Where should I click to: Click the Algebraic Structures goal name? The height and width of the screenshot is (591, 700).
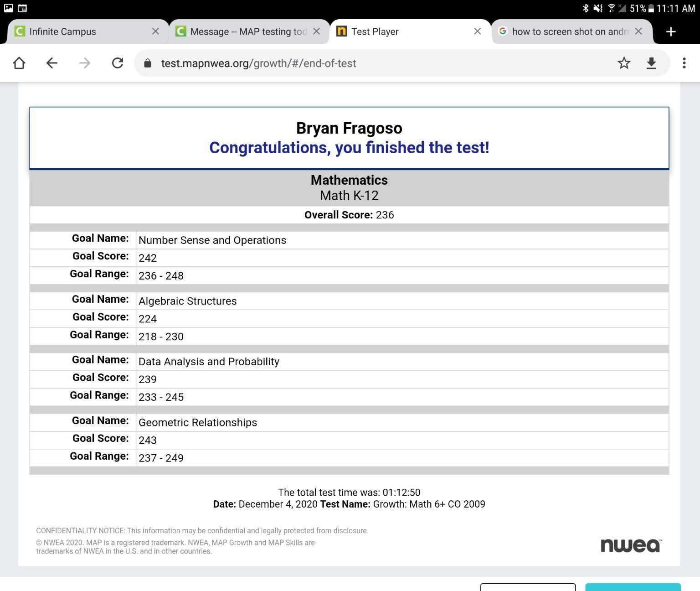[188, 301]
